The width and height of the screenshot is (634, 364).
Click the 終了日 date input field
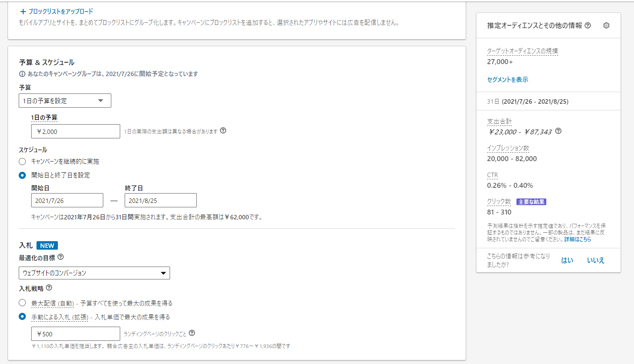(160, 201)
